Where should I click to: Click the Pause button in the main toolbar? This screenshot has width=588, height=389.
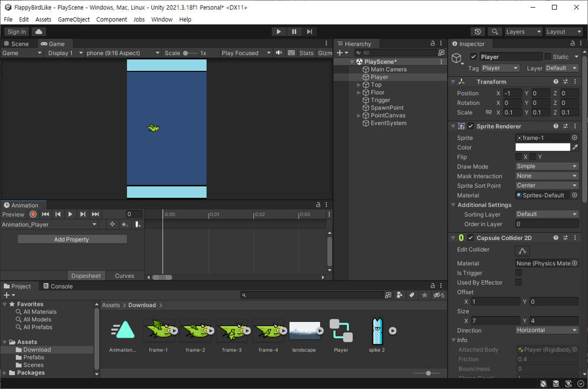pyautogui.click(x=294, y=32)
